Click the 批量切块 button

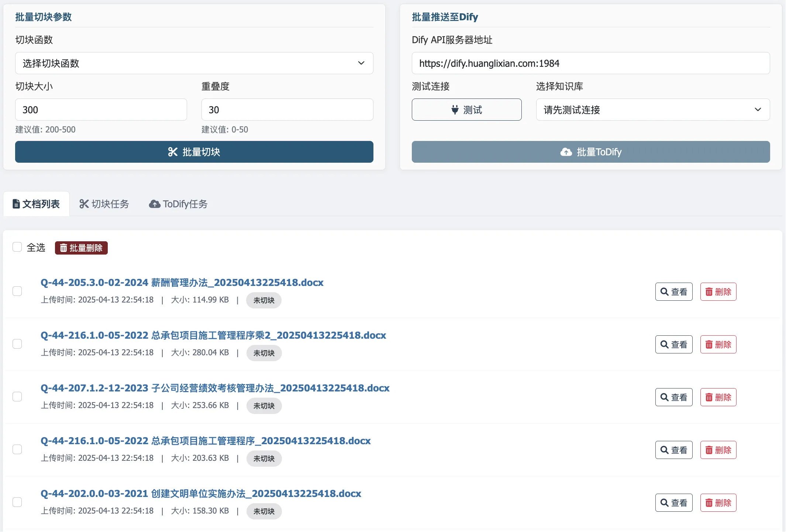tap(194, 152)
